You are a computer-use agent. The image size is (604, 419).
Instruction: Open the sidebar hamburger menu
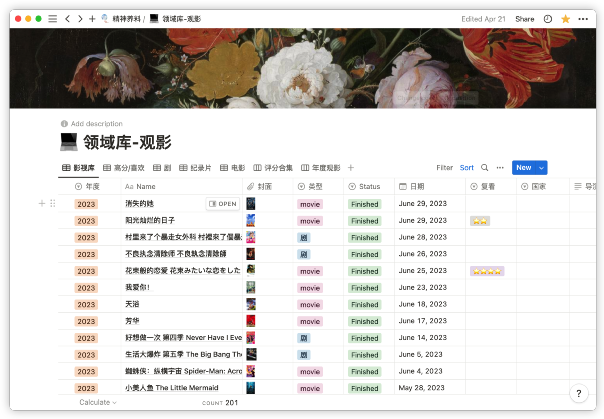tap(52, 19)
